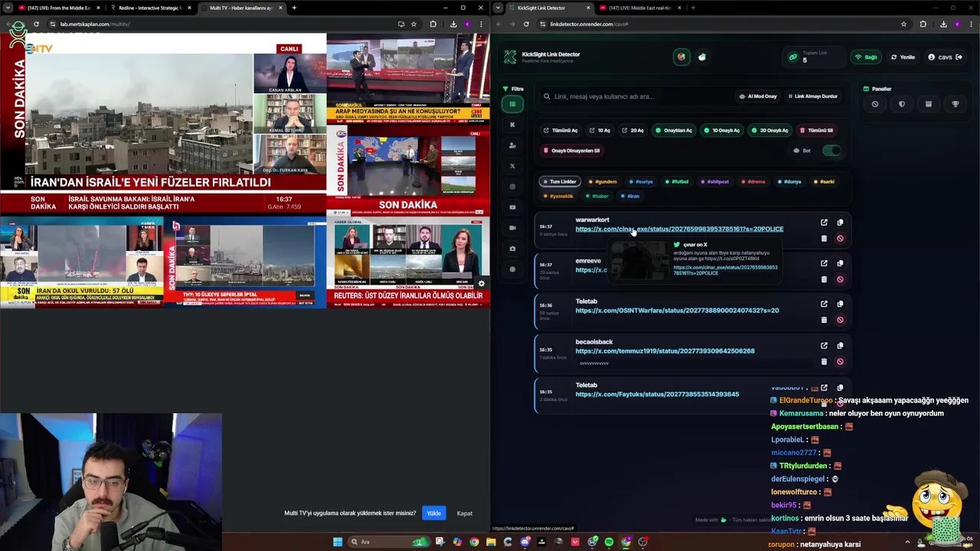Copy the OSINTWarfare link by Teletab
The height and width of the screenshot is (551, 980).
pyautogui.click(x=840, y=304)
